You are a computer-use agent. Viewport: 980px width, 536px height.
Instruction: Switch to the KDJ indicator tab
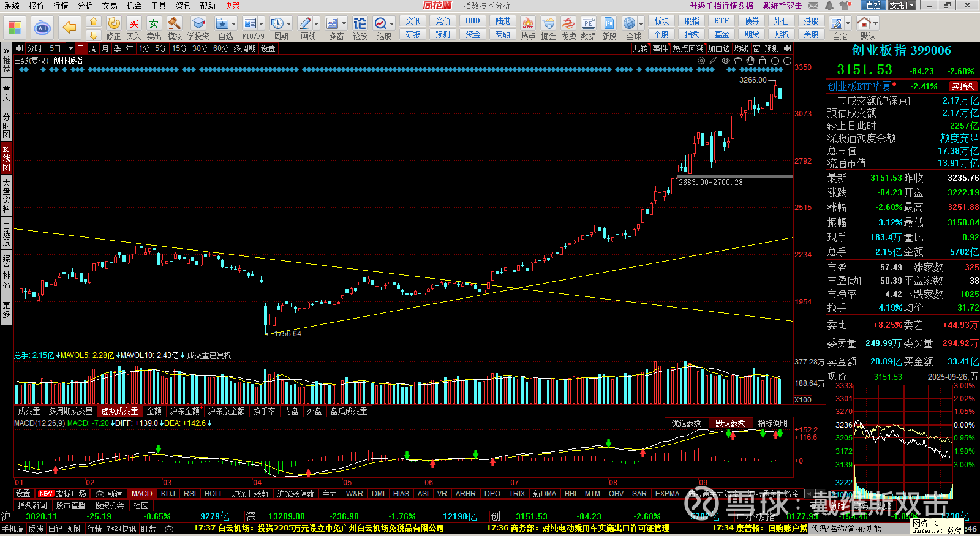coord(168,494)
